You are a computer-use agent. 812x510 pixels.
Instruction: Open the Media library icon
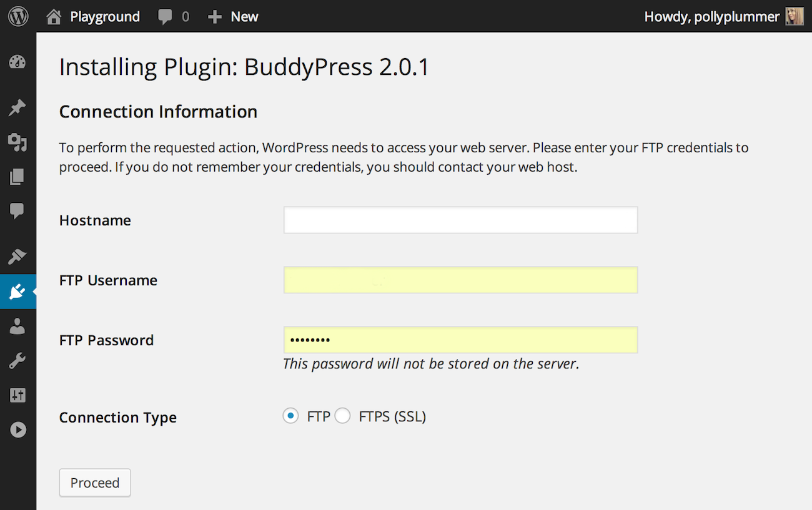pos(17,142)
